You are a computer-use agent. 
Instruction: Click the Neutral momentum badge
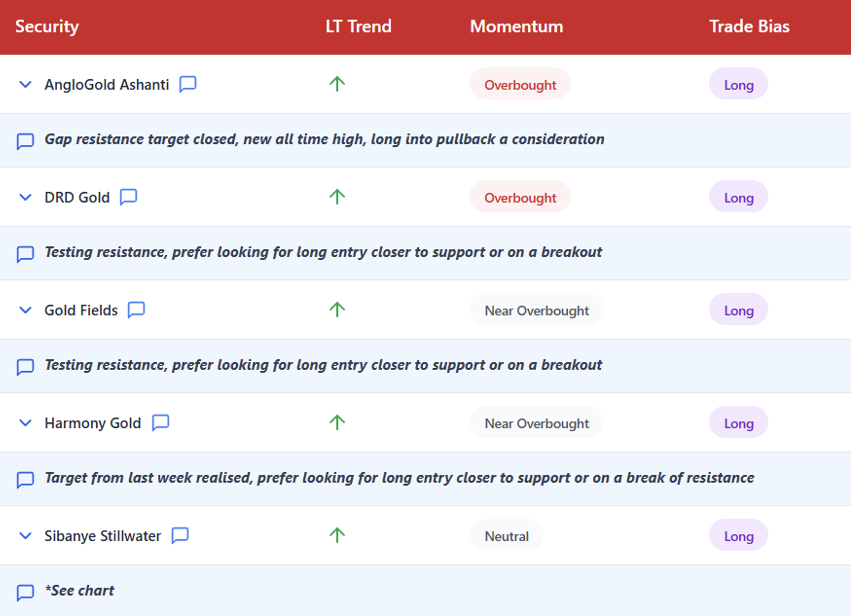(506, 536)
